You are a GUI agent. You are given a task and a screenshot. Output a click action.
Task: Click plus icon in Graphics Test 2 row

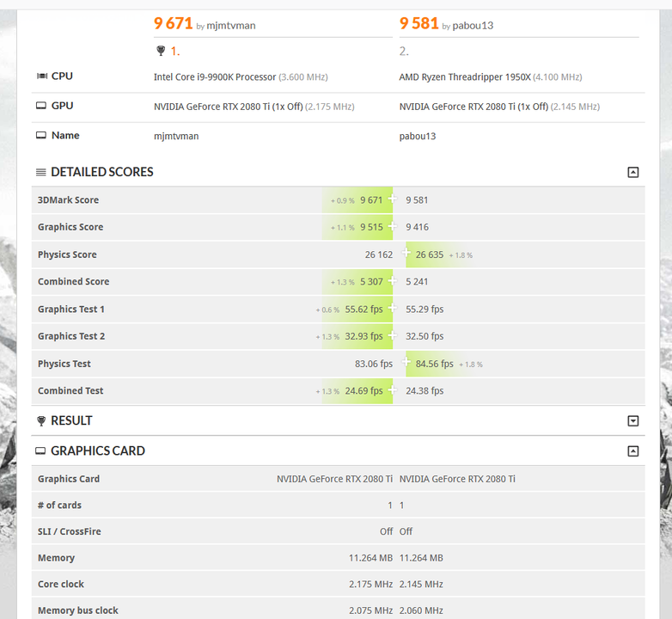392,335
